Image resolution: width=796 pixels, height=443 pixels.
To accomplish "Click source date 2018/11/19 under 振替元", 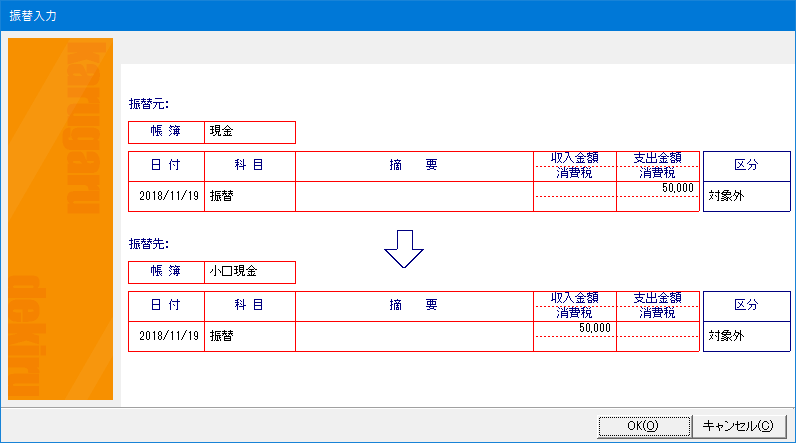I will (167, 196).
